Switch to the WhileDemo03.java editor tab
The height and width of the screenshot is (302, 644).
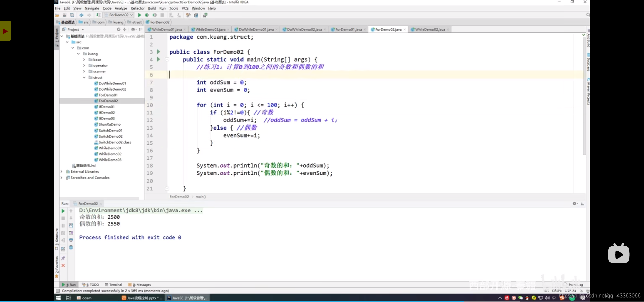tap(210, 30)
